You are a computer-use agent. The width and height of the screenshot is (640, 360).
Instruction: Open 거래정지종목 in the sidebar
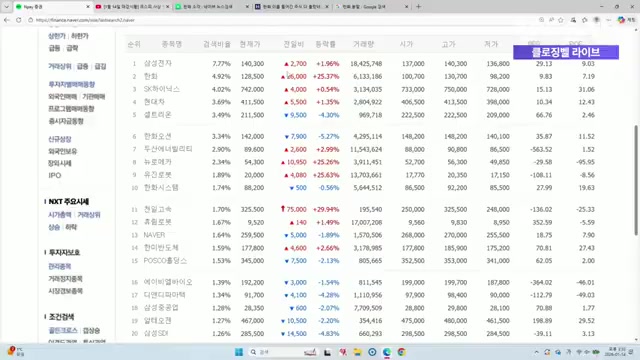(x=65, y=279)
